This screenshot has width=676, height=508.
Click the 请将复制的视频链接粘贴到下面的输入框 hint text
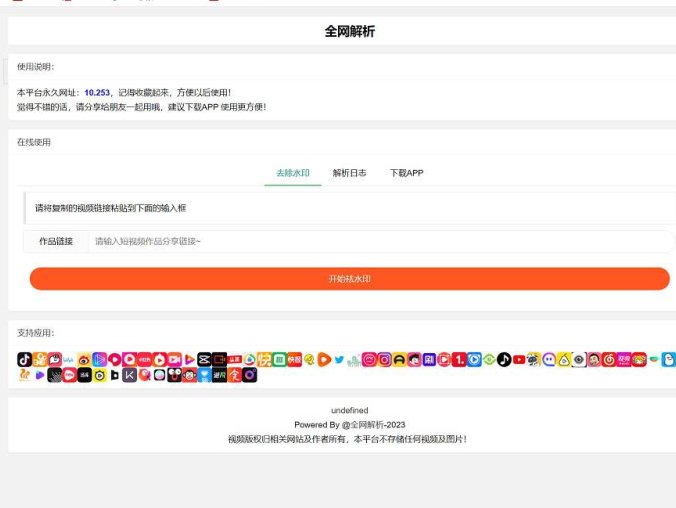[x=110, y=208]
